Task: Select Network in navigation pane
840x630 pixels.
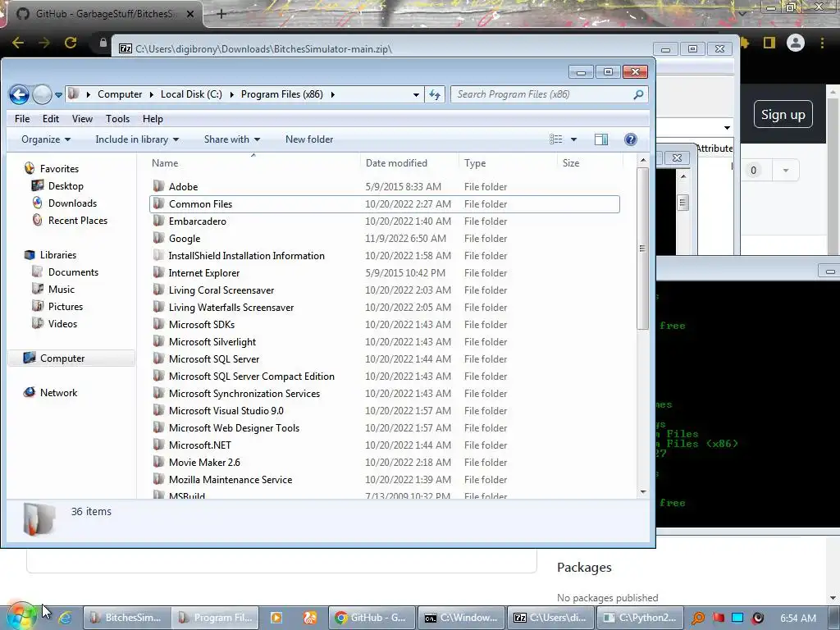Action: click(x=58, y=393)
